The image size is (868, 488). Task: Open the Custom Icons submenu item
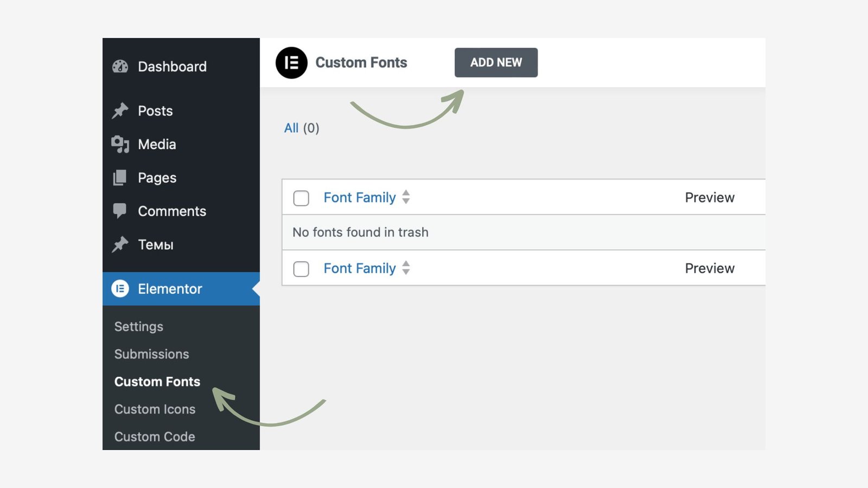tap(155, 409)
